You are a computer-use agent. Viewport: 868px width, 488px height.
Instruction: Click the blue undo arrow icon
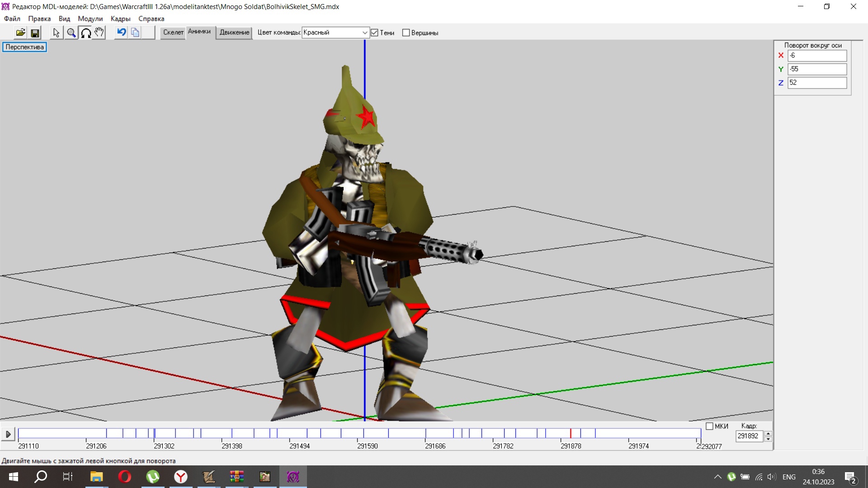point(121,32)
